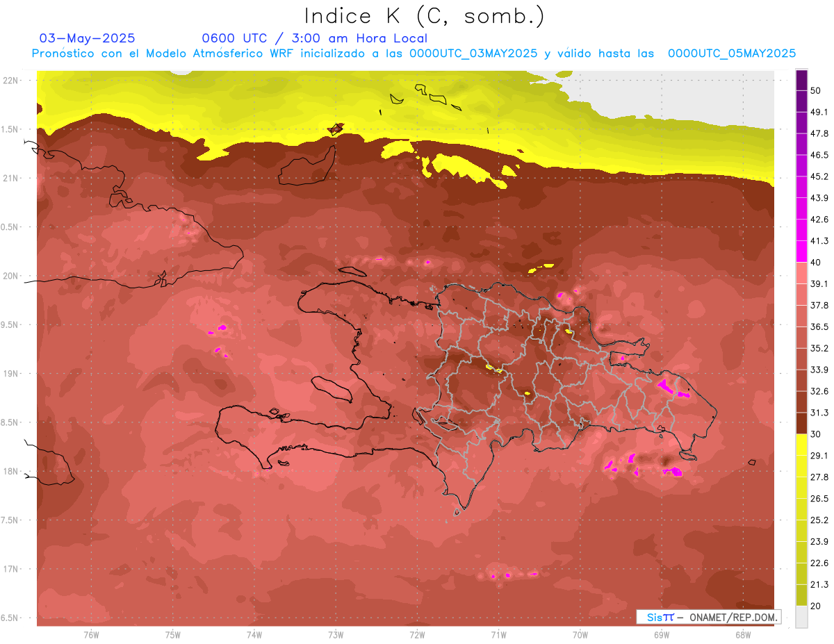Click the '25.2' colorbar value

click(819, 520)
